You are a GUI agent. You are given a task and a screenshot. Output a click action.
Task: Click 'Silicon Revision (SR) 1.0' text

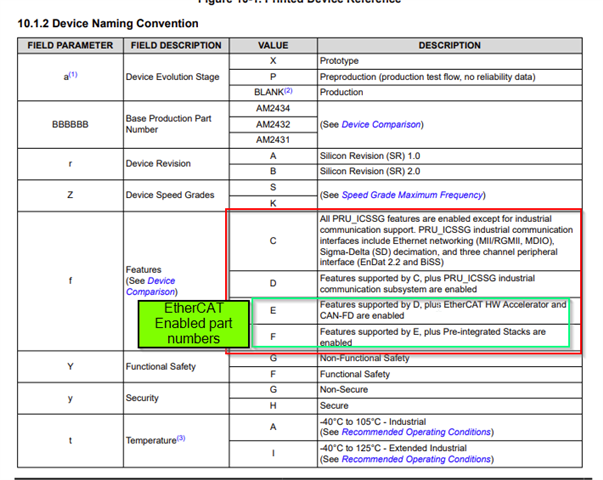[370, 156]
